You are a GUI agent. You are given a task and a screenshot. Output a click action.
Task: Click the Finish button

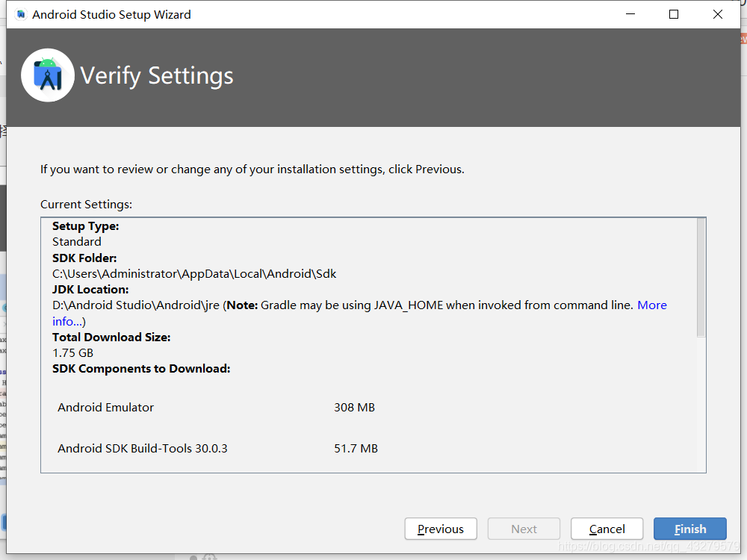pos(689,529)
